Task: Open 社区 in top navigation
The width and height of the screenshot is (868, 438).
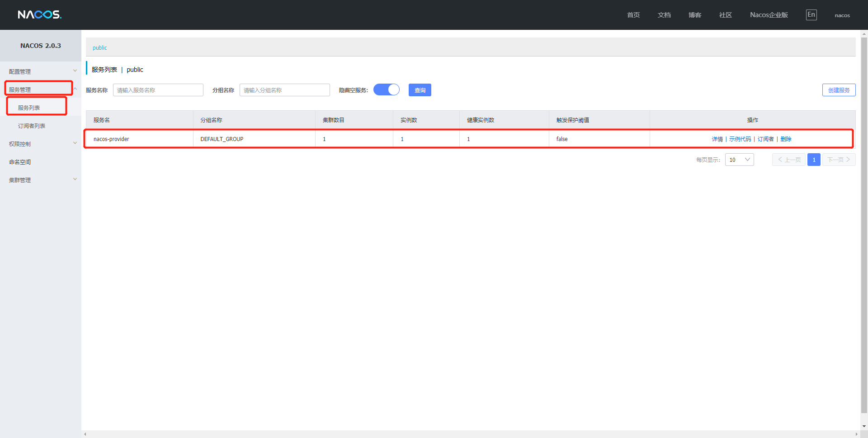Action: tap(726, 15)
